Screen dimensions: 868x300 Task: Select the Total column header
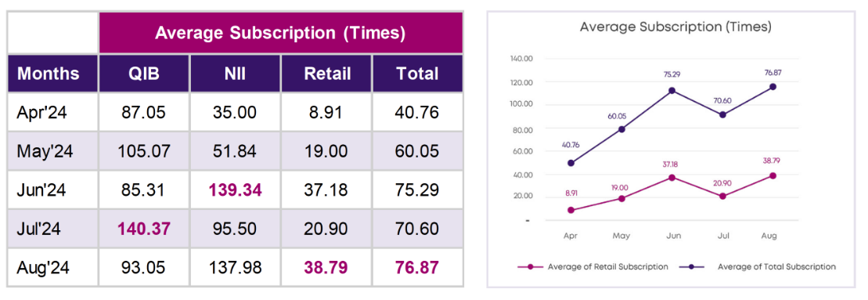(417, 74)
